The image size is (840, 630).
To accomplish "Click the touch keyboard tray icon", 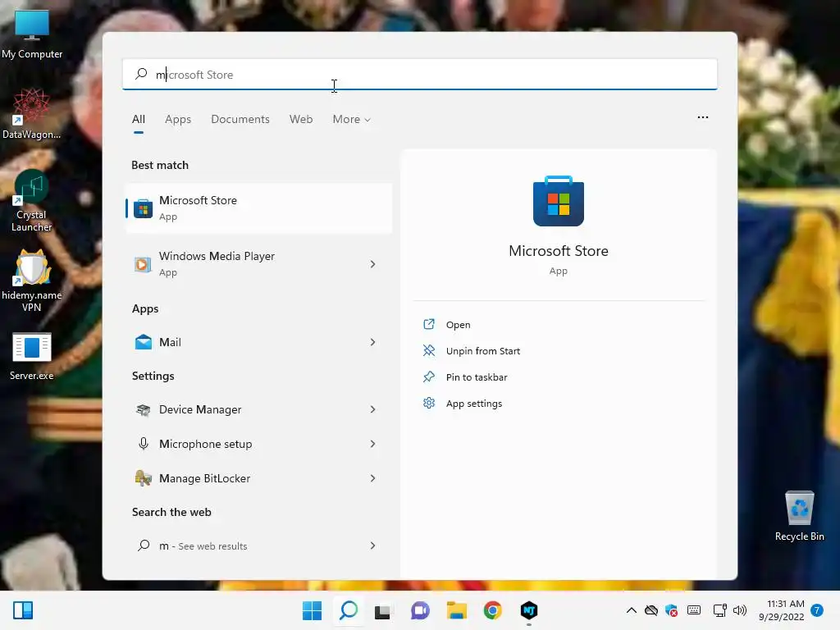I will click(694, 610).
